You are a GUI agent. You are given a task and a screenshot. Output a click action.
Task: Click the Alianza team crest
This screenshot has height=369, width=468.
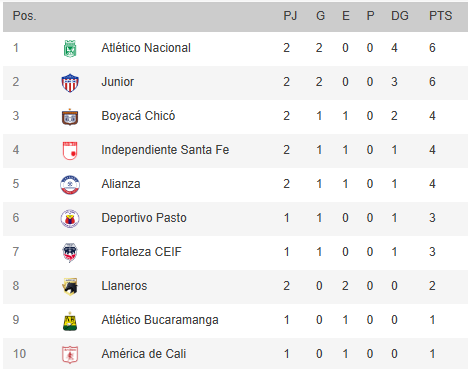pos(70,185)
